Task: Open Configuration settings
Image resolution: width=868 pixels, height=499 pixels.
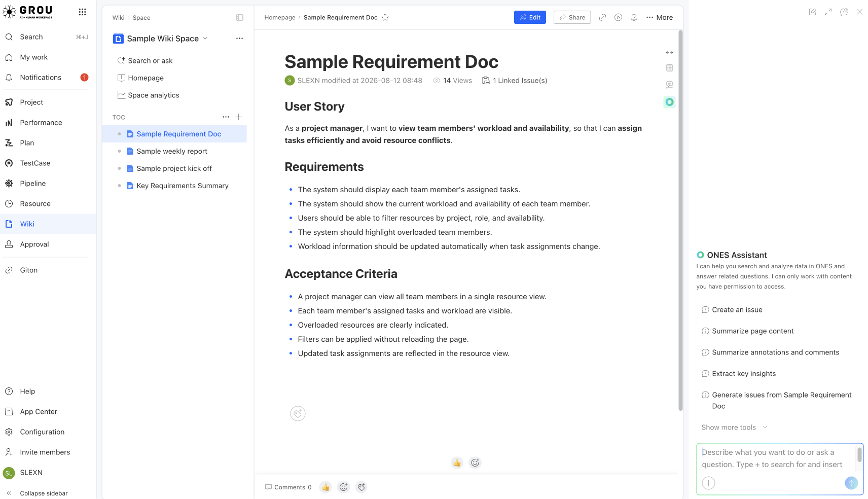Action: pos(48,432)
